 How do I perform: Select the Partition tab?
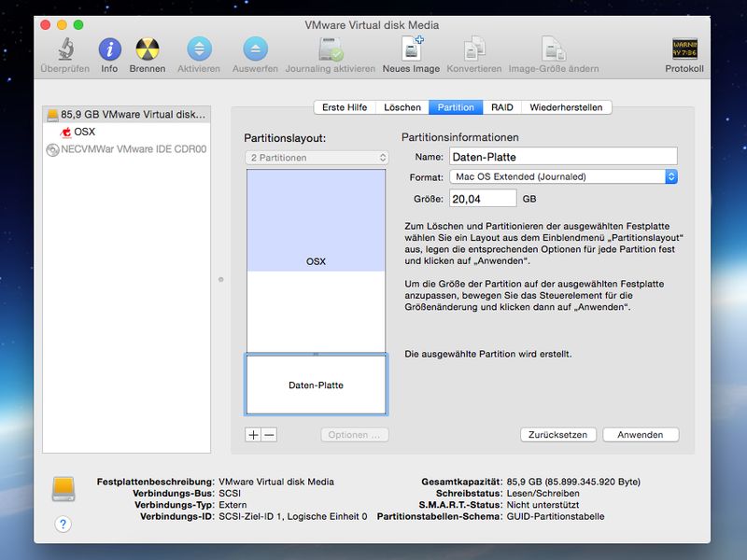tap(456, 107)
